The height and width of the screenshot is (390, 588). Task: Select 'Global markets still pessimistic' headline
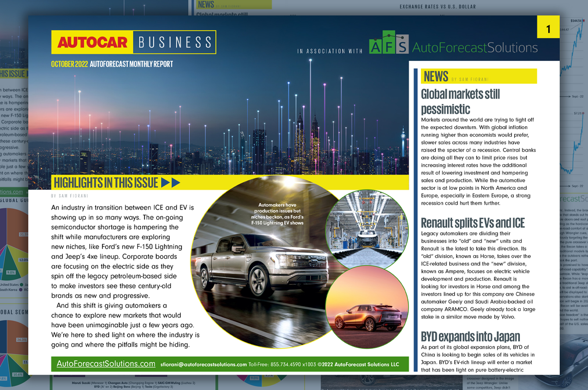coord(460,102)
